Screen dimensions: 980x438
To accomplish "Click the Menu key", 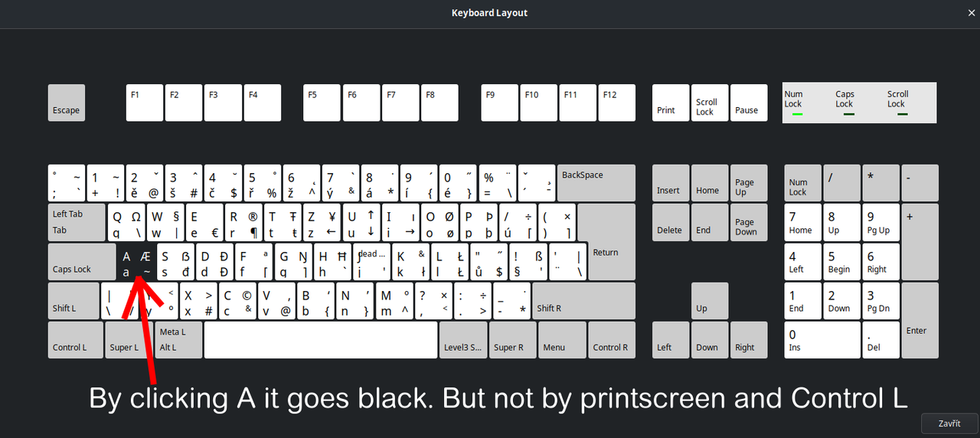I will click(562, 340).
